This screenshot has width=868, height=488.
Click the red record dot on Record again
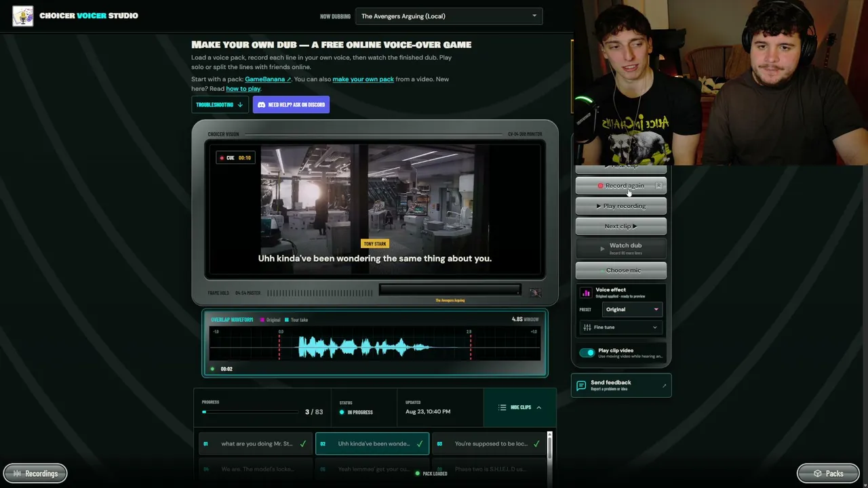click(x=600, y=186)
